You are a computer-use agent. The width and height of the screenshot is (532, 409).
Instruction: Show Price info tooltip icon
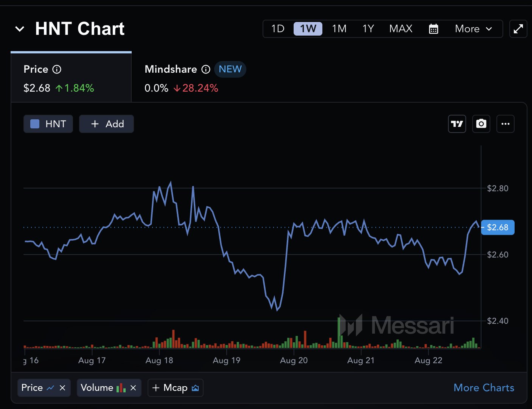click(57, 69)
